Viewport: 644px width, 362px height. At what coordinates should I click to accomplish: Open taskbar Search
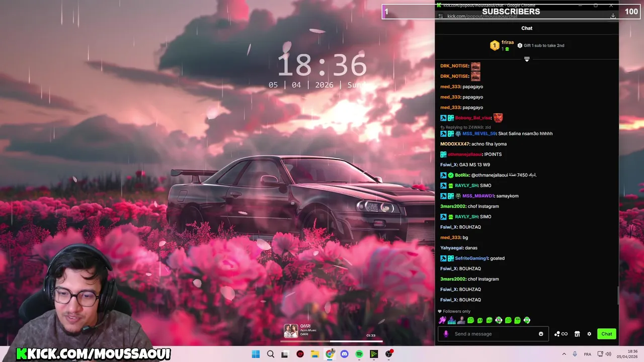point(271,354)
